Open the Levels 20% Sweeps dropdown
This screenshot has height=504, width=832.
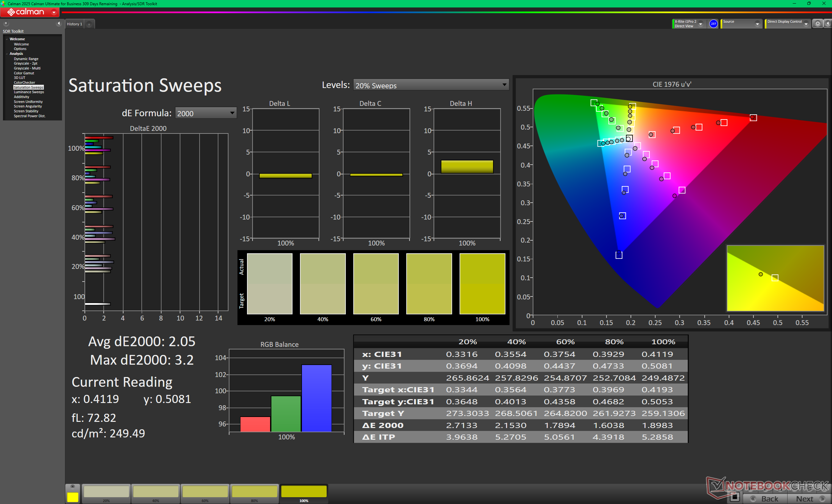(x=431, y=85)
